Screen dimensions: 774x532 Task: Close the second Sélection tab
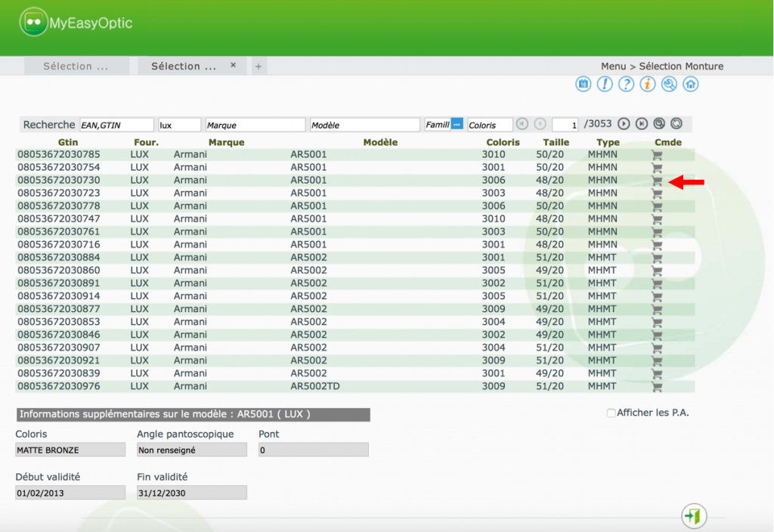233,65
